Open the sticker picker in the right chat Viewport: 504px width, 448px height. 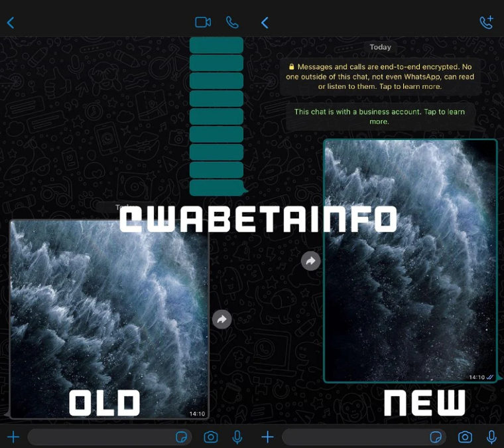[436, 437]
